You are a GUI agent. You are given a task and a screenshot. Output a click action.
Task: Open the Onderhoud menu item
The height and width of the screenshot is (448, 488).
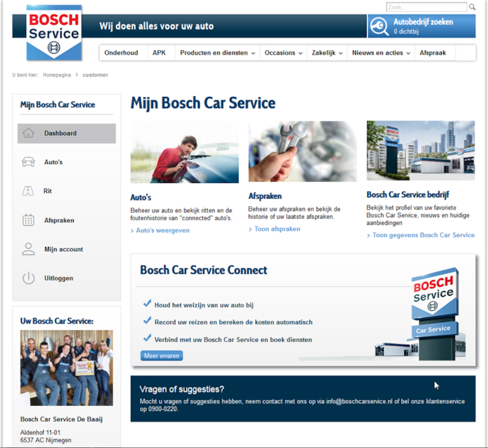coord(121,52)
